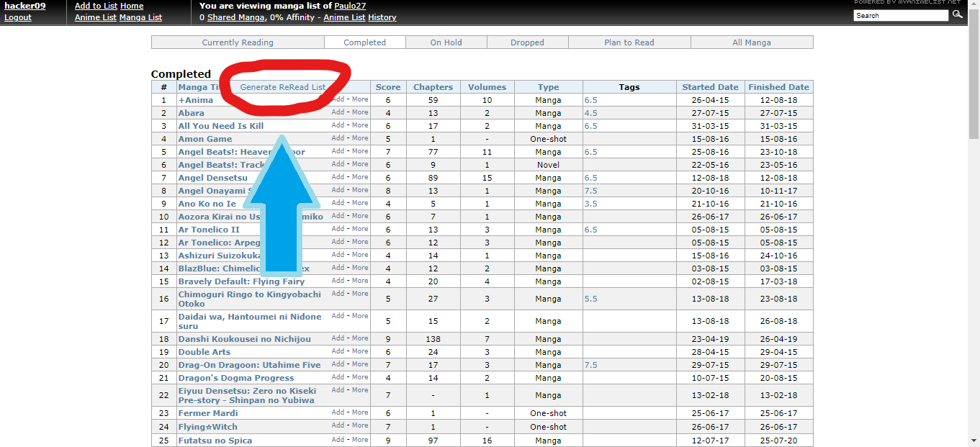Go to Home link

132,6
